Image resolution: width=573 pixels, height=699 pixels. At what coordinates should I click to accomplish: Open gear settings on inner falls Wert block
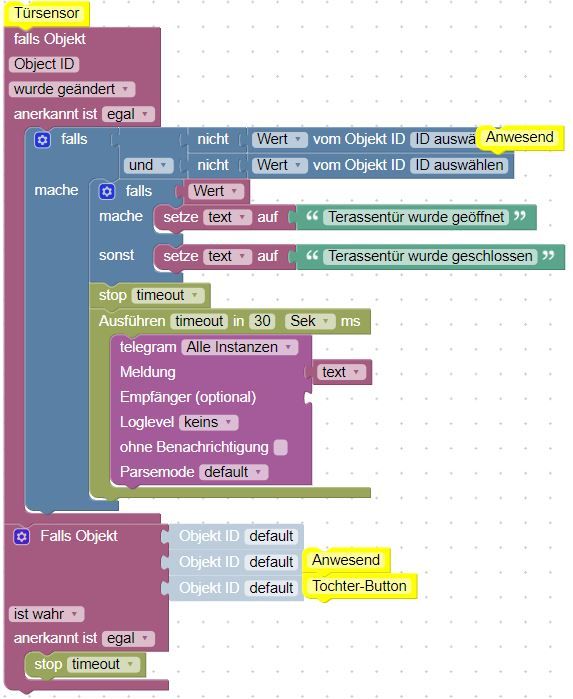pos(107,192)
